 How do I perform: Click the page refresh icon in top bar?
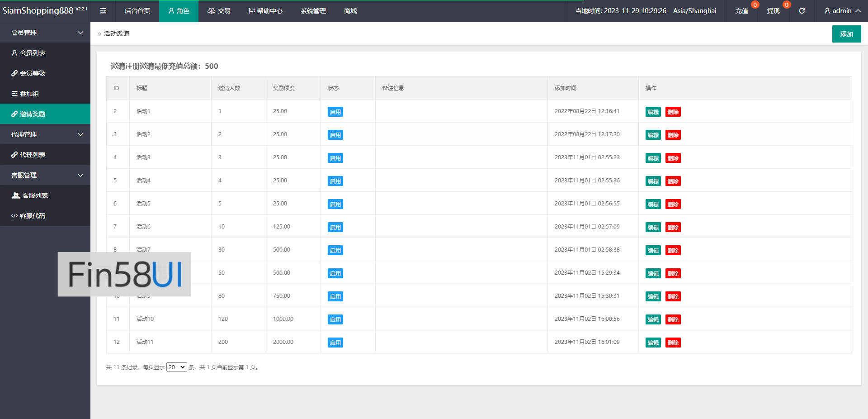click(x=802, y=11)
